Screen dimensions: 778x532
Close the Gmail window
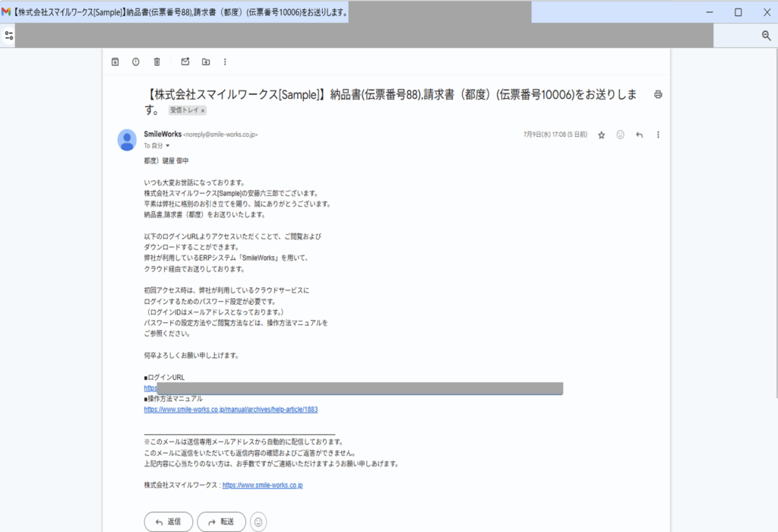pyautogui.click(x=767, y=12)
